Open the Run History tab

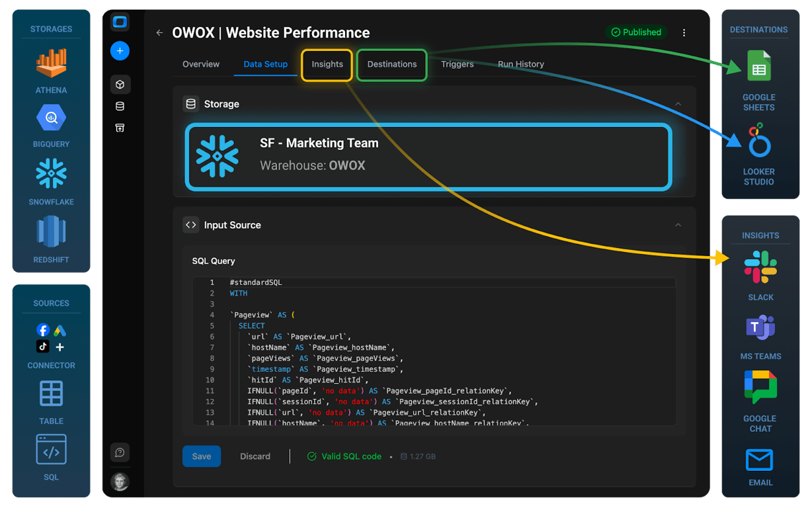521,64
